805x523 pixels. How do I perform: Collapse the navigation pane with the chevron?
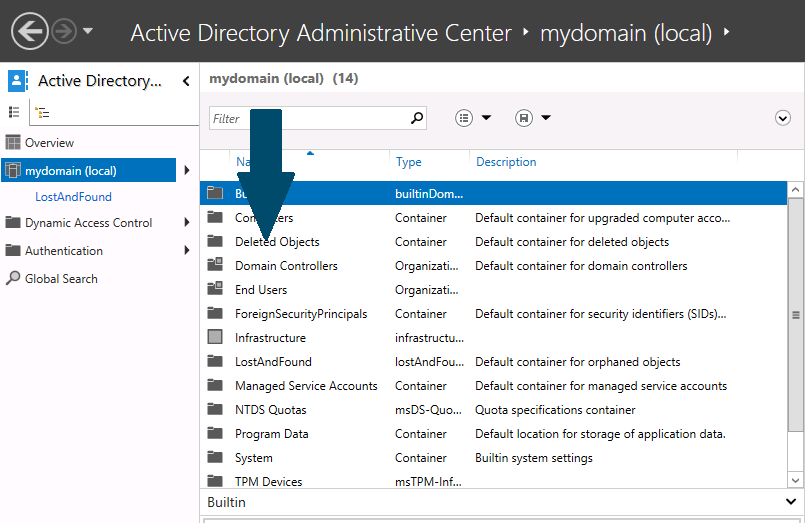[x=186, y=81]
